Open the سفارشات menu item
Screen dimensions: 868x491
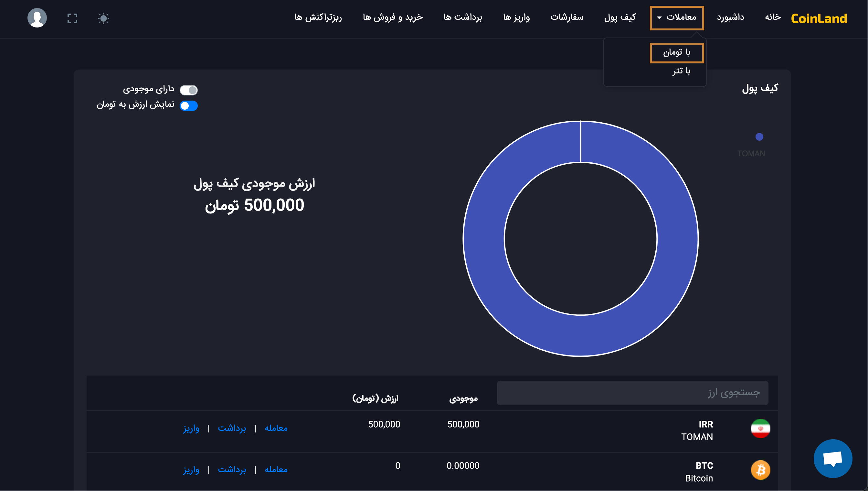567,17
